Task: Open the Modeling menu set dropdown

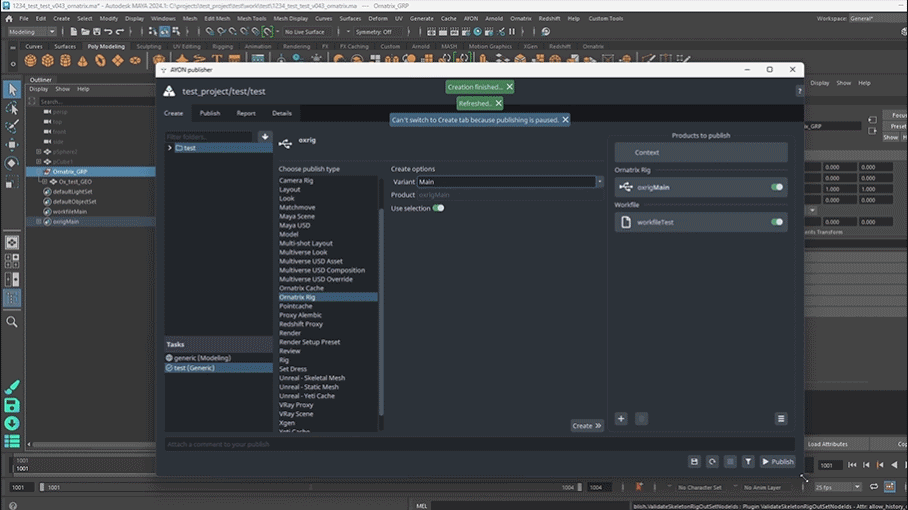Action: pyautogui.click(x=31, y=32)
